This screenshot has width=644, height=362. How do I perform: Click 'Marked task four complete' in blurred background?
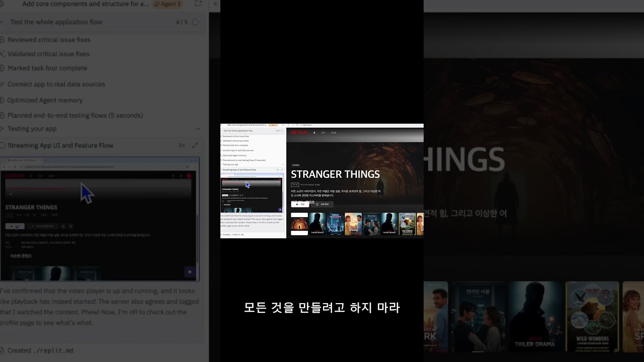coord(47,68)
